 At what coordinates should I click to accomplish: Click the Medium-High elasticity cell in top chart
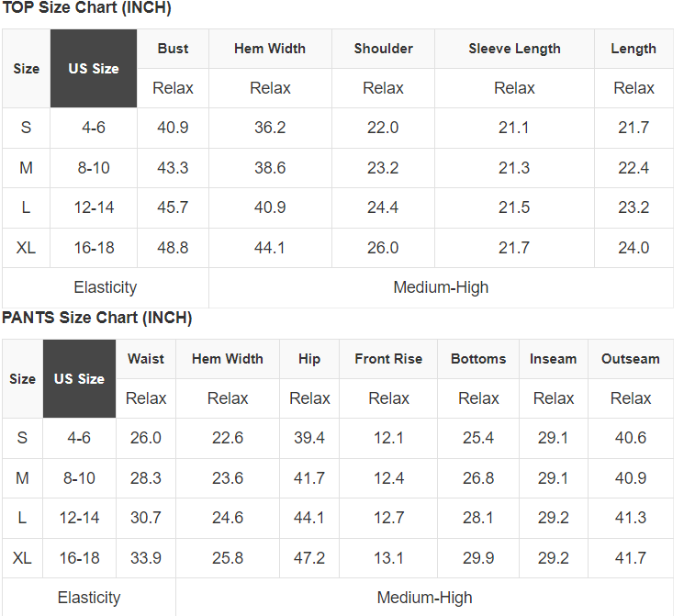pyautogui.click(x=441, y=287)
